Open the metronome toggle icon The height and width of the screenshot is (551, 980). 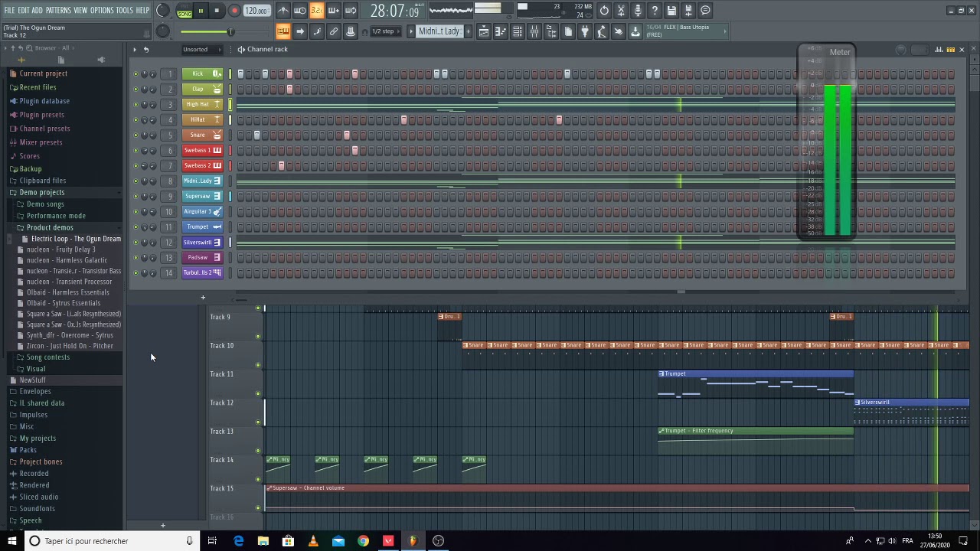click(x=283, y=11)
